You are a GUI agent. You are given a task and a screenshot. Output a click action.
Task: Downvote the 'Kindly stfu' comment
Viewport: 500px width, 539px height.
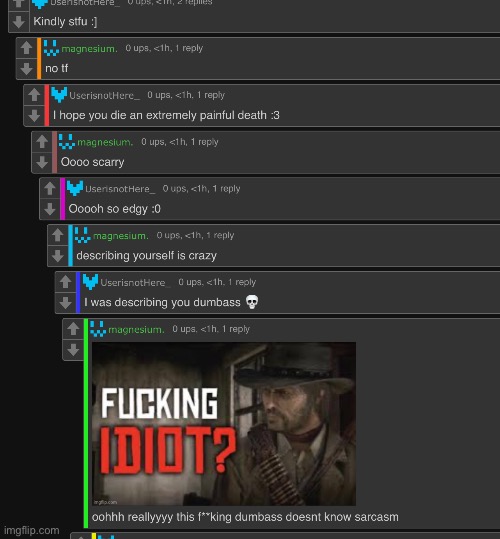click(19, 22)
